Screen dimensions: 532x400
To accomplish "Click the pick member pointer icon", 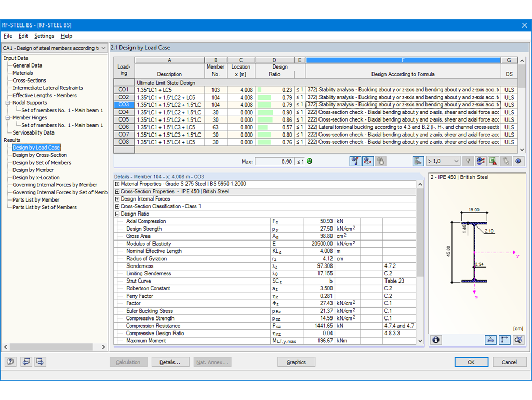I will point(506,161).
